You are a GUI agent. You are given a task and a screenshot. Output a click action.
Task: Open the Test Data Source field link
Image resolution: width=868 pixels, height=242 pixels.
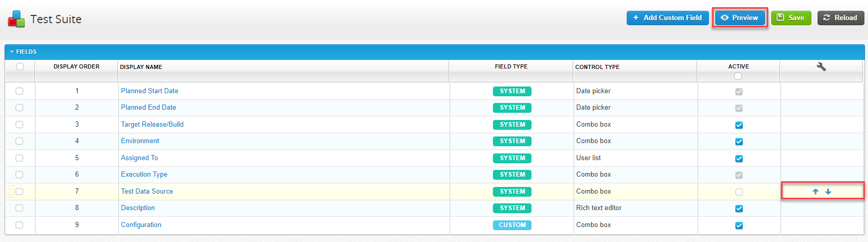(x=147, y=192)
